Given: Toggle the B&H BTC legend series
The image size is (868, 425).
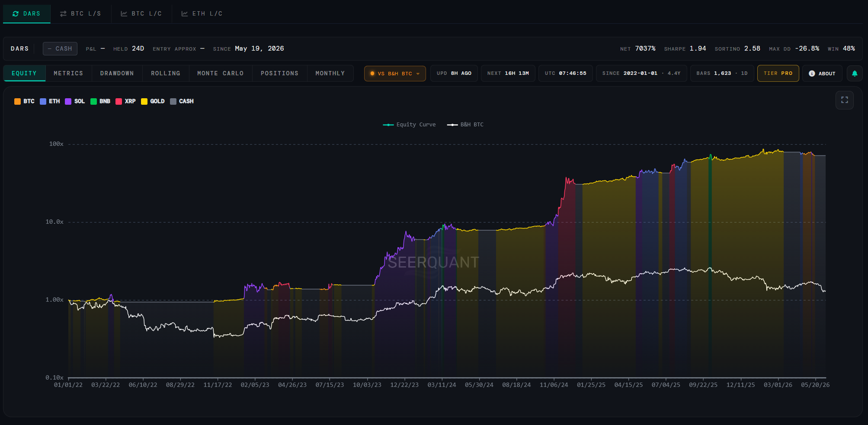Looking at the screenshot, I should pos(465,125).
